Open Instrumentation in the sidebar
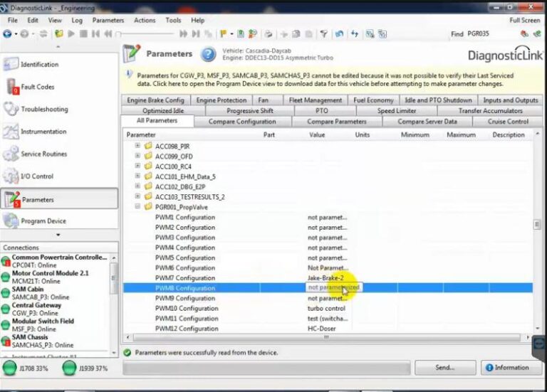This screenshot has height=392, width=547. pyautogui.click(x=59, y=132)
